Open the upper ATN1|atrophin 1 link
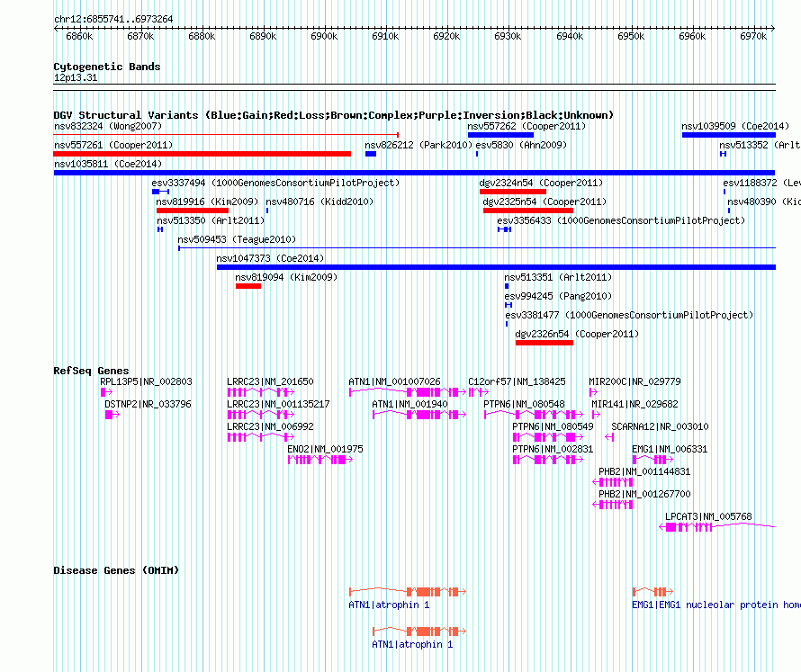Viewport: 801px width, 672px height. pyautogui.click(x=390, y=605)
